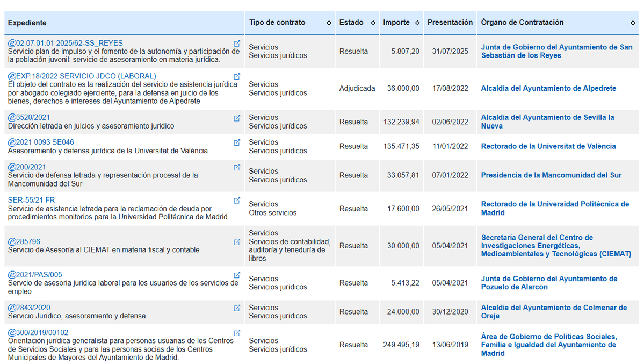Viewport: 644px width, 364px height.
Task: Open Área de Gobierno de Políticas Sociales link
Action: (x=549, y=345)
